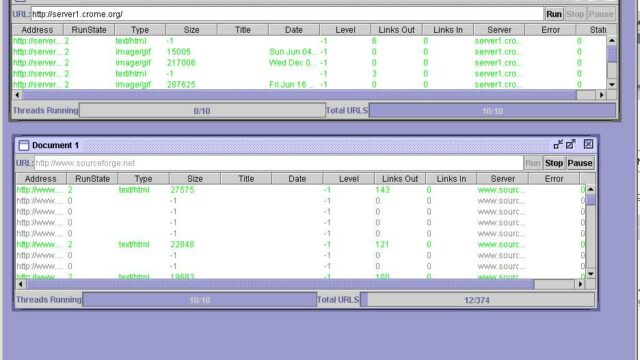Click the Document 1 horizontal scrollbar thumb
The height and width of the screenshot is (360, 640).
280,284
